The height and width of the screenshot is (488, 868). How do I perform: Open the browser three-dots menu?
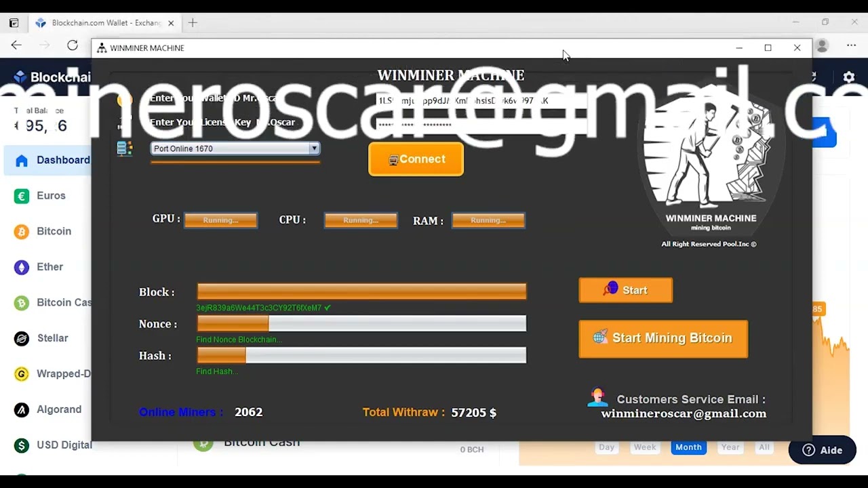pyautogui.click(x=851, y=45)
